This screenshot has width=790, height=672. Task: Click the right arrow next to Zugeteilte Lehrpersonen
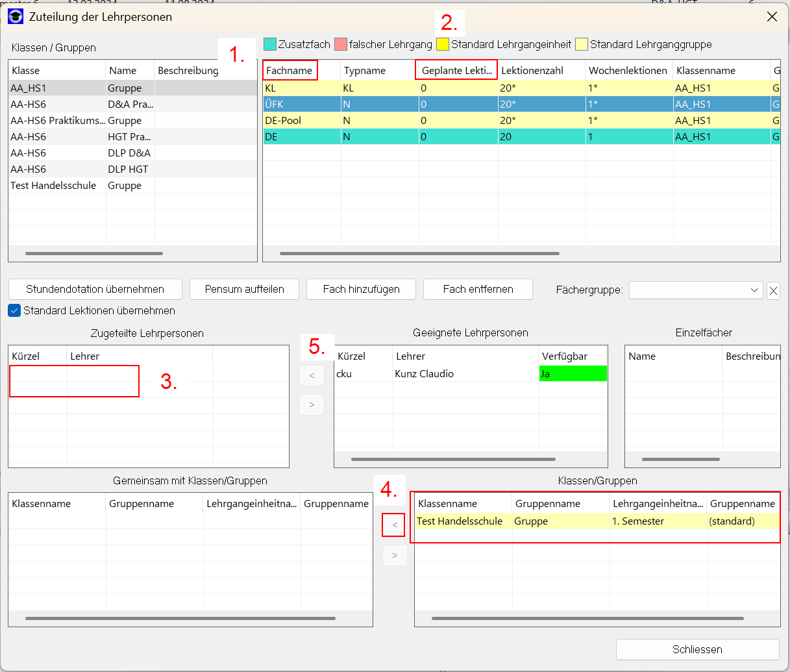[x=312, y=404]
